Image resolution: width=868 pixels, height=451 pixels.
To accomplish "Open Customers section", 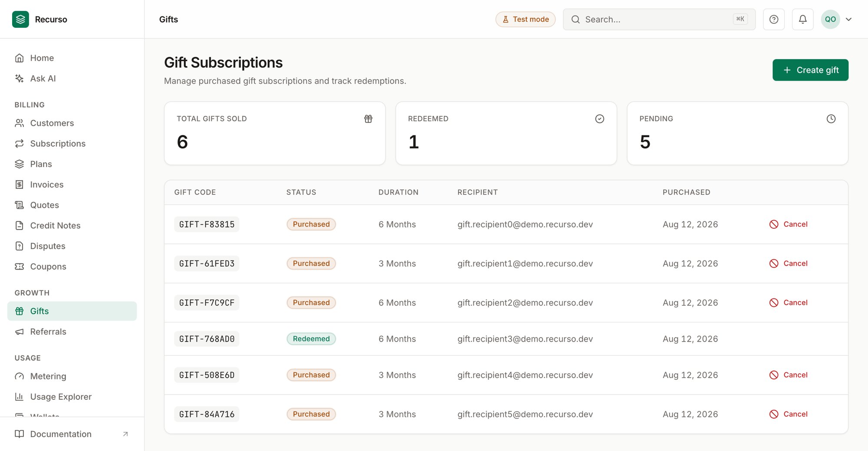I will pos(72,123).
